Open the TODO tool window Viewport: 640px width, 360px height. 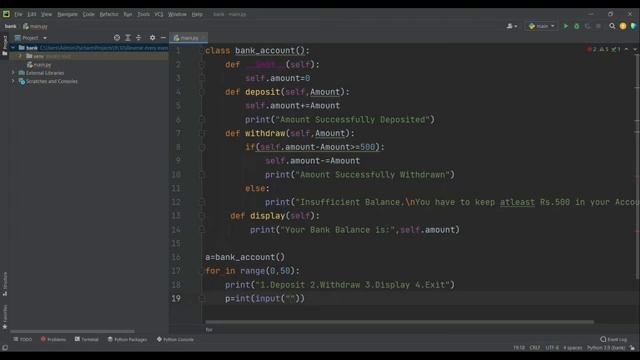(22, 339)
